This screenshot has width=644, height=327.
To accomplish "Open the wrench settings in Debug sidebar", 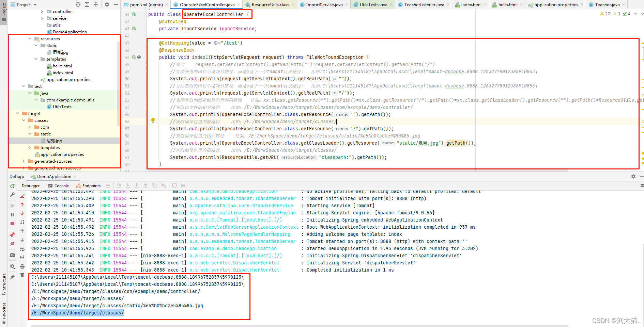I will coord(12,195).
